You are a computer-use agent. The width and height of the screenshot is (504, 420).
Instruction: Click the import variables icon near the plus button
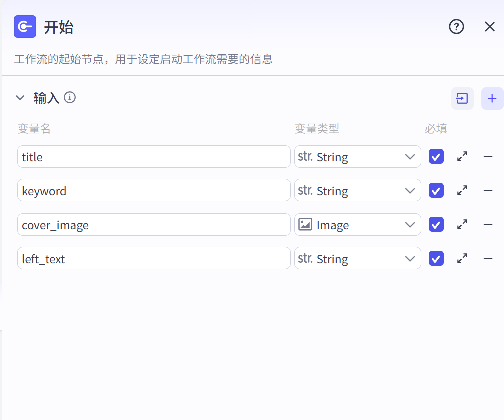point(462,98)
